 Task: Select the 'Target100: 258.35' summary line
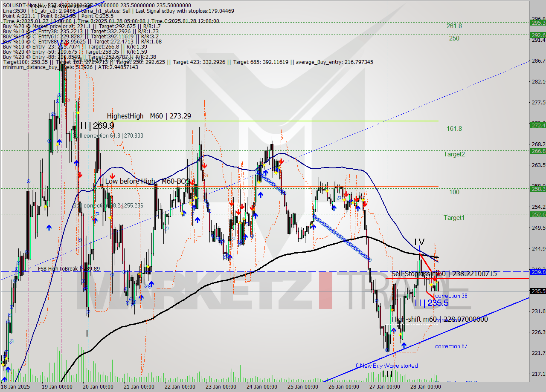(x=188, y=62)
